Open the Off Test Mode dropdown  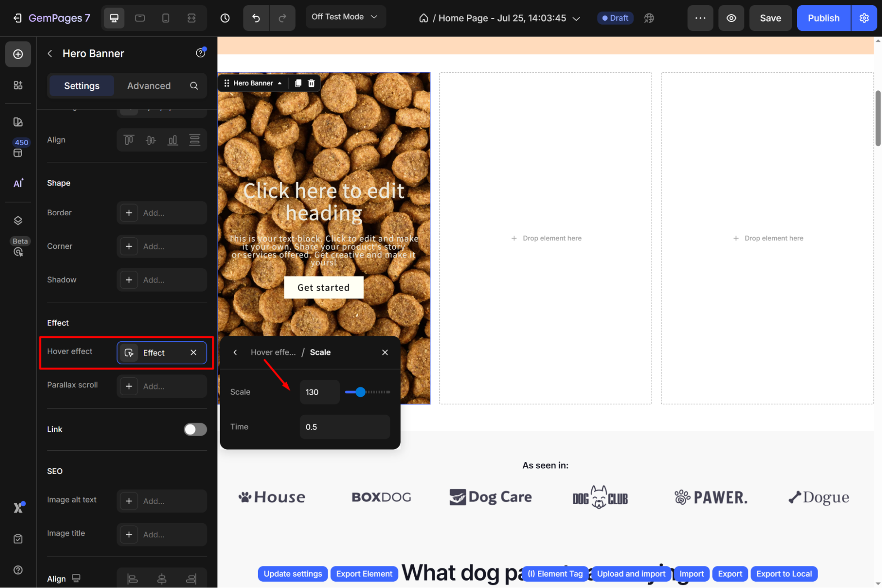[345, 17]
